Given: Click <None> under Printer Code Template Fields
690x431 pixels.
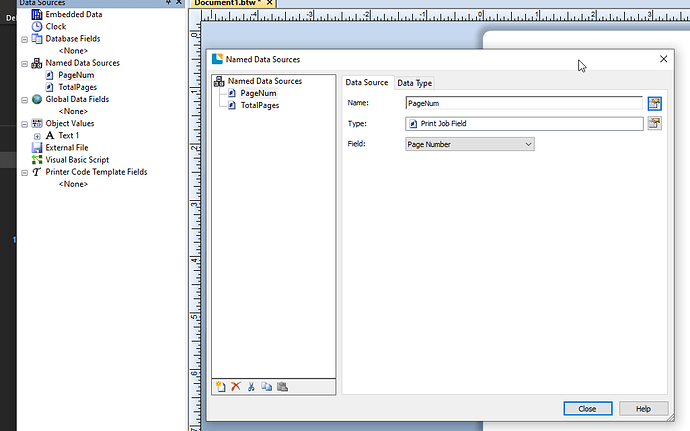Looking at the screenshot, I should click(x=73, y=184).
